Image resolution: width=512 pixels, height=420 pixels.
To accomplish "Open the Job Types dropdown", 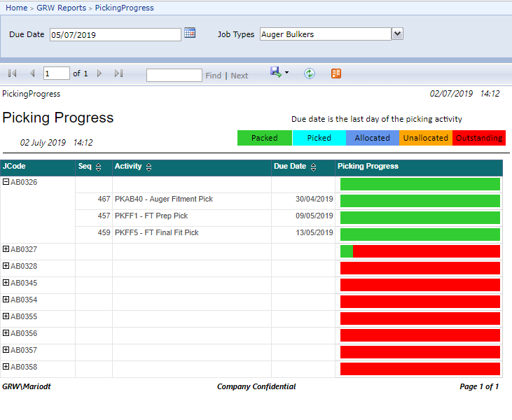I will pyautogui.click(x=397, y=34).
